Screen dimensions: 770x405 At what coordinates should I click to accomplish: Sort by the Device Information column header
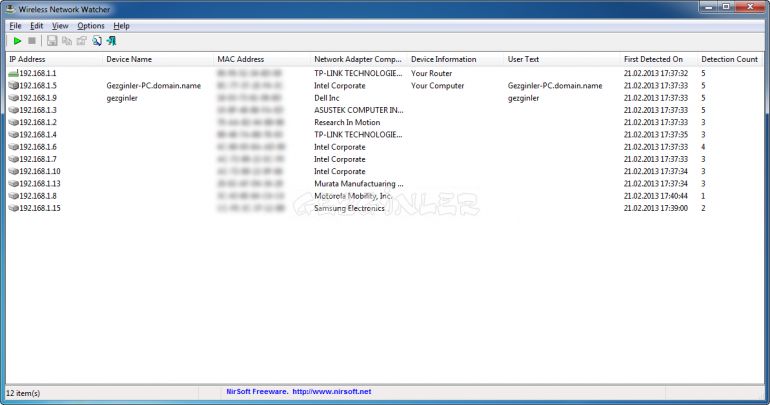pos(456,59)
